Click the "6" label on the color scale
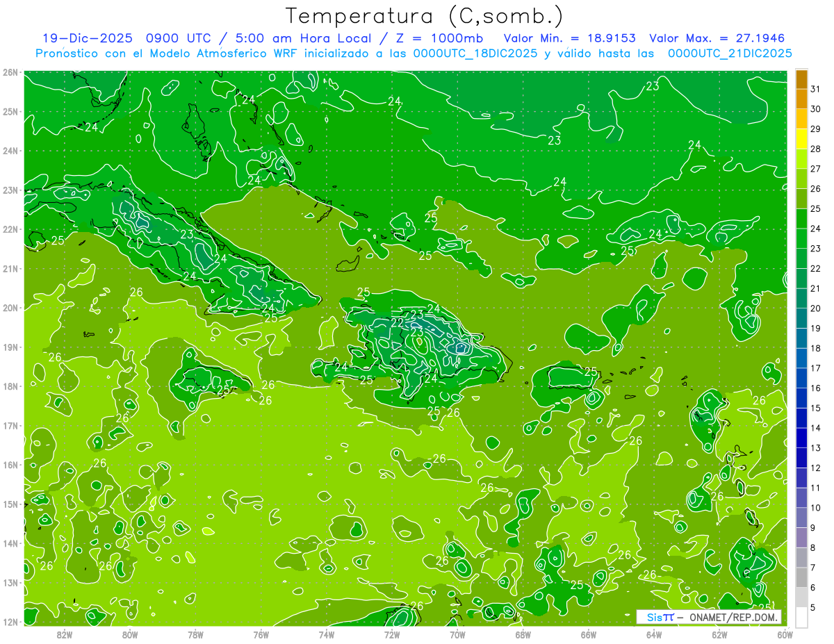834x644 pixels. tap(814, 588)
